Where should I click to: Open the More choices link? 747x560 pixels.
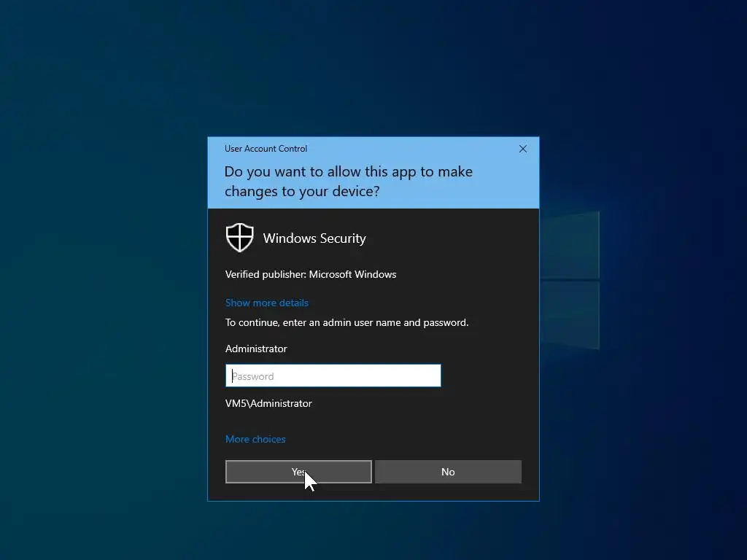click(x=255, y=439)
